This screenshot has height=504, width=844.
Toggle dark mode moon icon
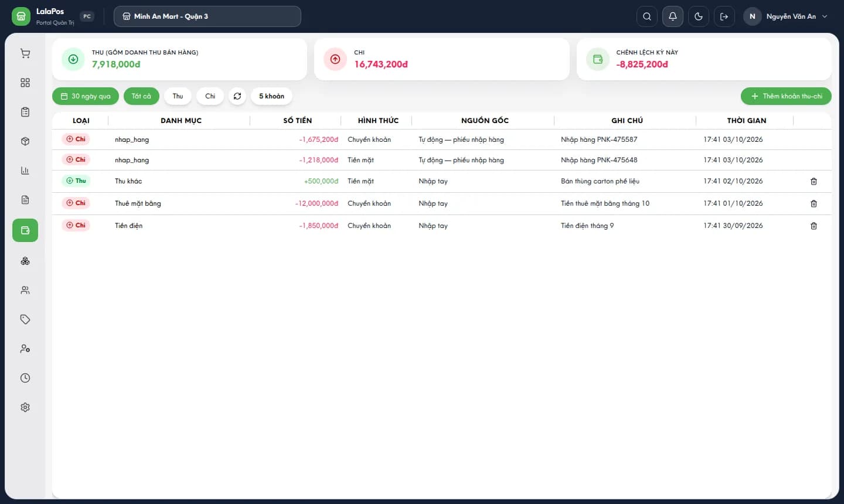click(699, 16)
